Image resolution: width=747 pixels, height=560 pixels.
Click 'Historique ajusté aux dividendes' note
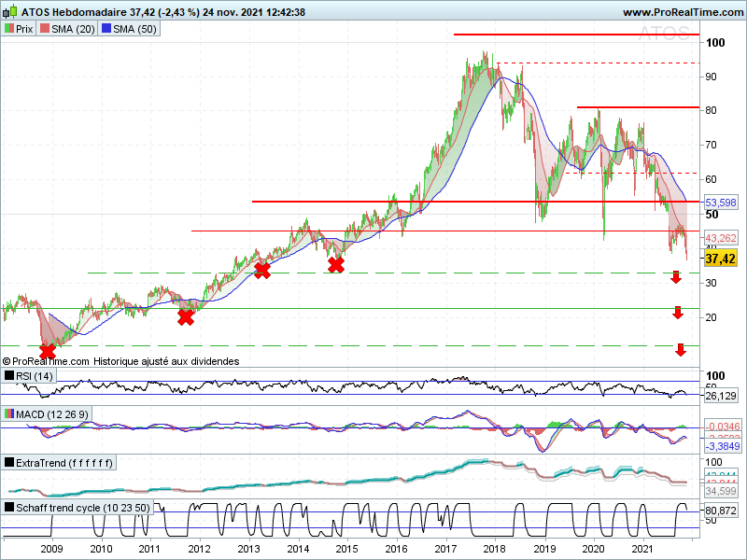point(166,361)
